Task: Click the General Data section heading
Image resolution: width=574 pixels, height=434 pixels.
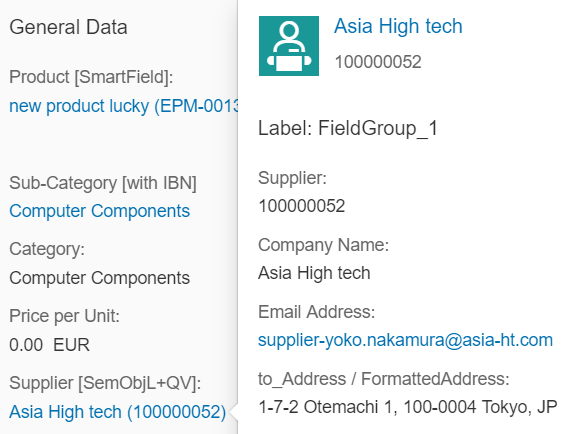Action: (x=68, y=27)
